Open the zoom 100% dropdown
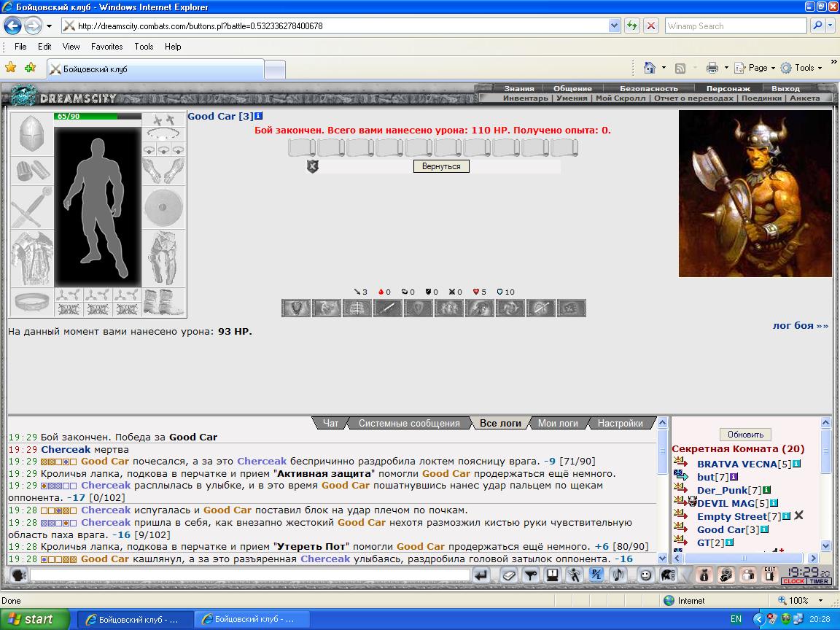The height and width of the screenshot is (630, 840). [820, 601]
